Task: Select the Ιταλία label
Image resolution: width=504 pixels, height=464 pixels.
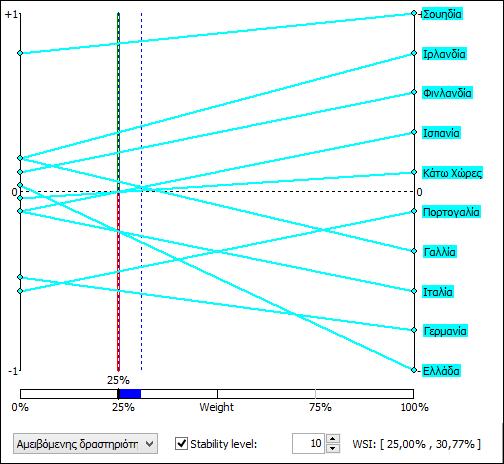Action: [x=438, y=292]
